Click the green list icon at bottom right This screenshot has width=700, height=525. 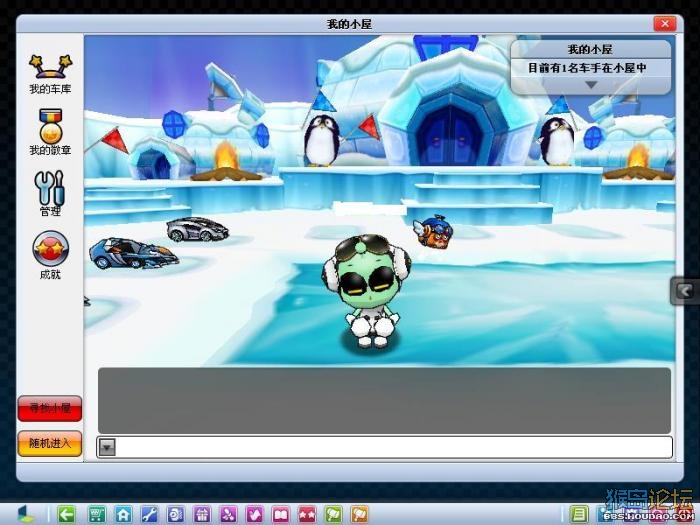click(x=579, y=514)
